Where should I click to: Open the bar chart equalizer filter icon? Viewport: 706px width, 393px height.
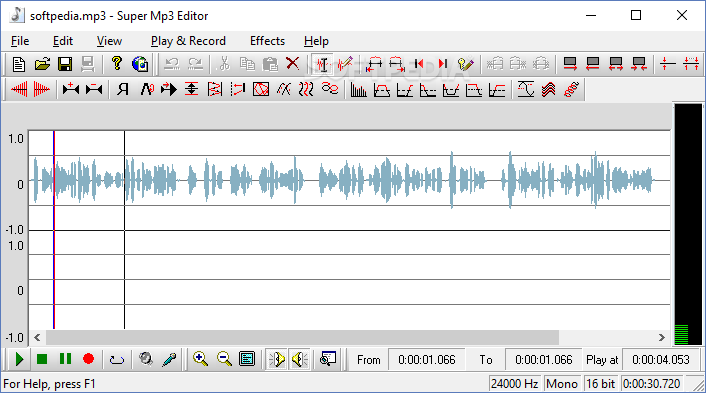point(358,90)
